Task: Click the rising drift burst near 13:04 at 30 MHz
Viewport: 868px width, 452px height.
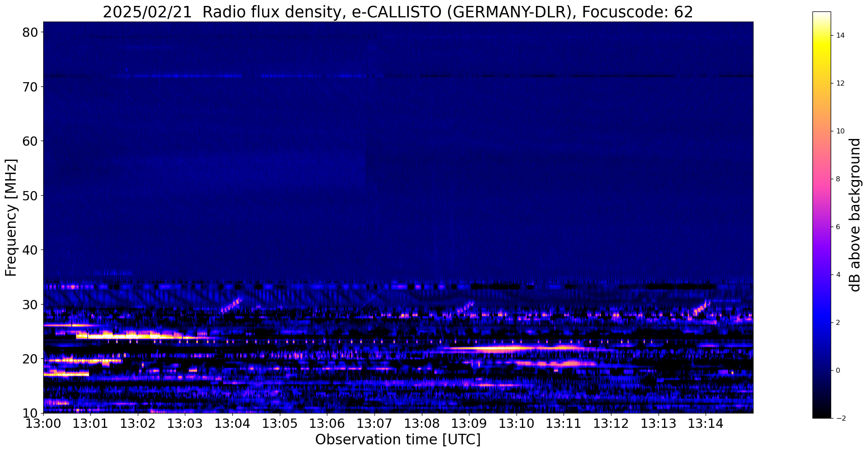Action: tap(231, 305)
